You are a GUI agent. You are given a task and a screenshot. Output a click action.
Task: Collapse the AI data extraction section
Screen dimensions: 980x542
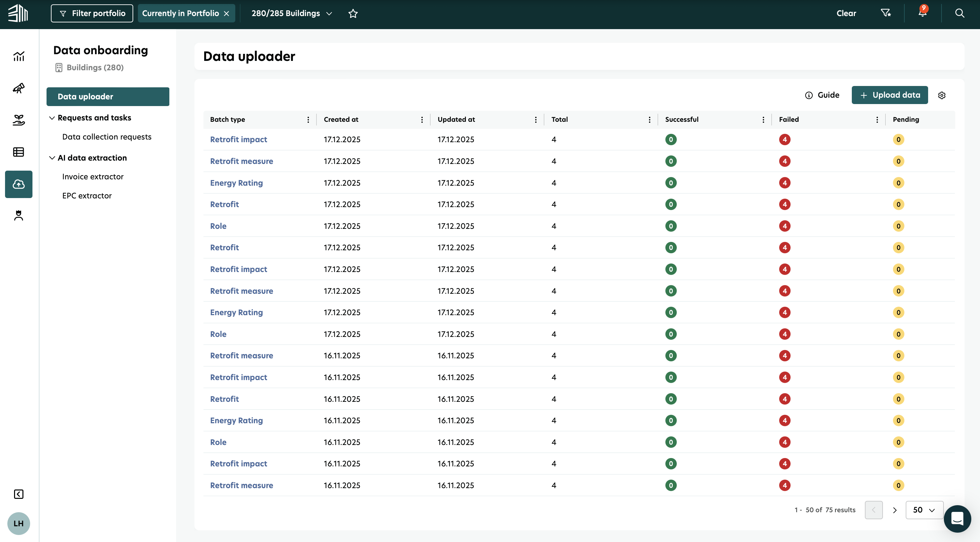pos(52,158)
